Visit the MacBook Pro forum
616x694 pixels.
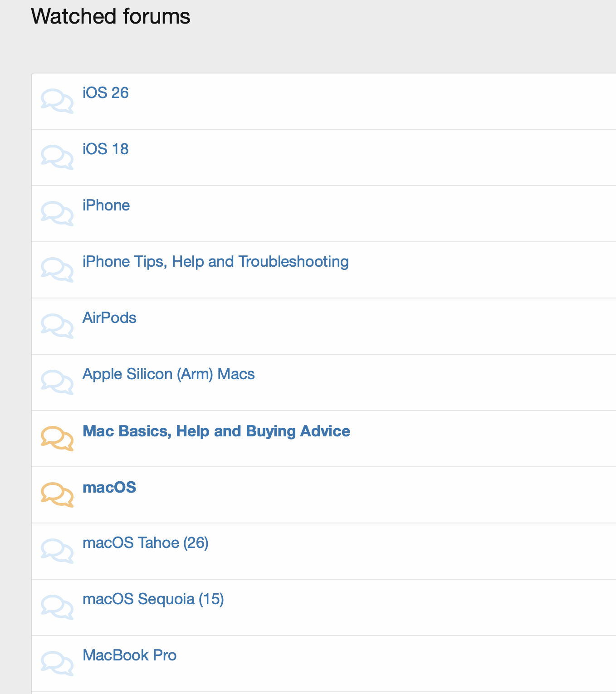130,655
